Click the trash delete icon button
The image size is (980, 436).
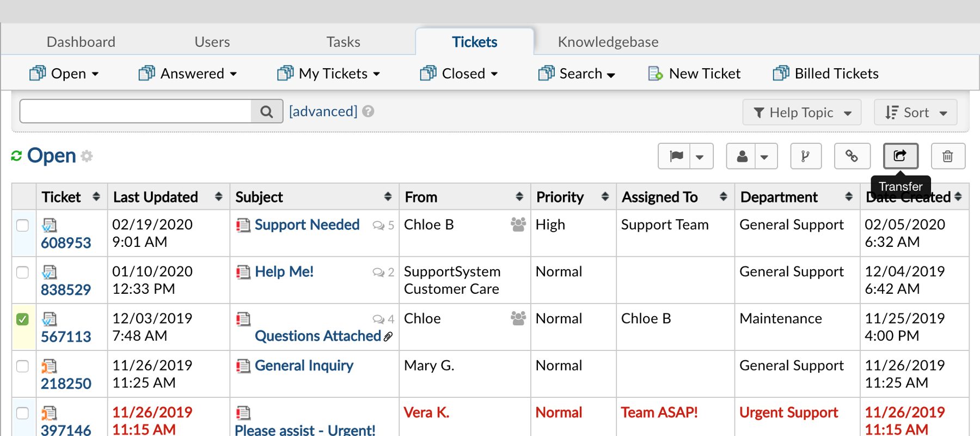(x=948, y=156)
